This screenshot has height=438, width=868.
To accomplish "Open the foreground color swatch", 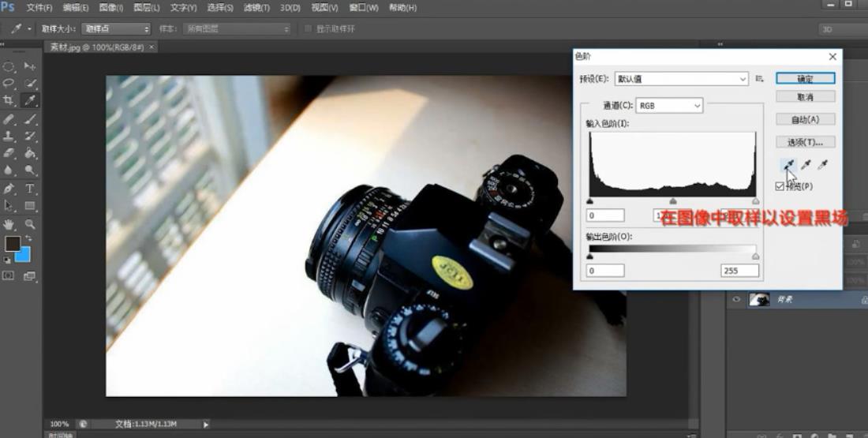I will (x=12, y=244).
